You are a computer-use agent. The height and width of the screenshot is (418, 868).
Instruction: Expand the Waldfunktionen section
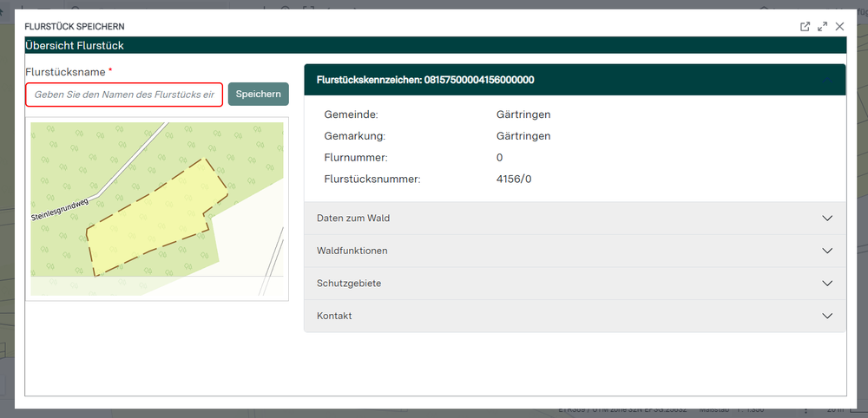[x=575, y=251]
